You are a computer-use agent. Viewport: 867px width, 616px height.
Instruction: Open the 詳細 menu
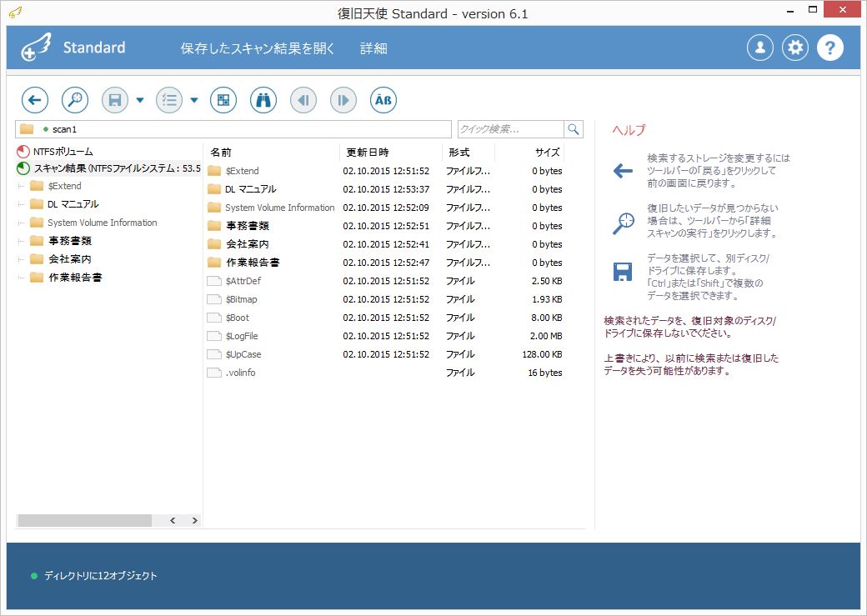point(373,48)
